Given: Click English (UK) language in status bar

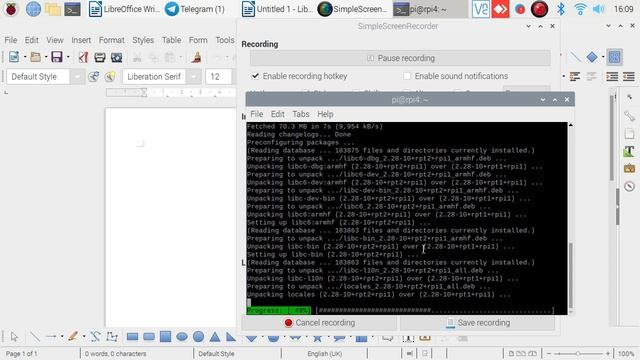Looking at the screenshot, I should tap(325, 353).
